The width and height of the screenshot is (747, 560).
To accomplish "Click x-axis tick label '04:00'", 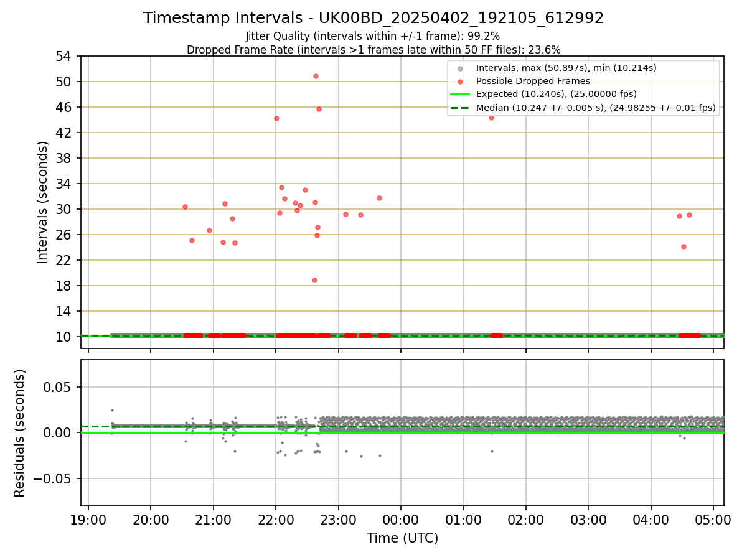I will tap(651, 519).
